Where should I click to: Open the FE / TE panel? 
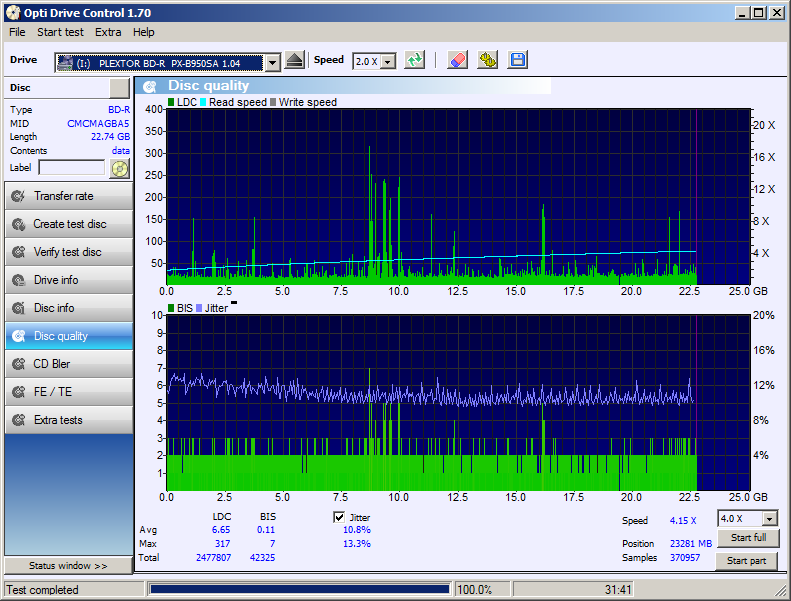point(69,392)
